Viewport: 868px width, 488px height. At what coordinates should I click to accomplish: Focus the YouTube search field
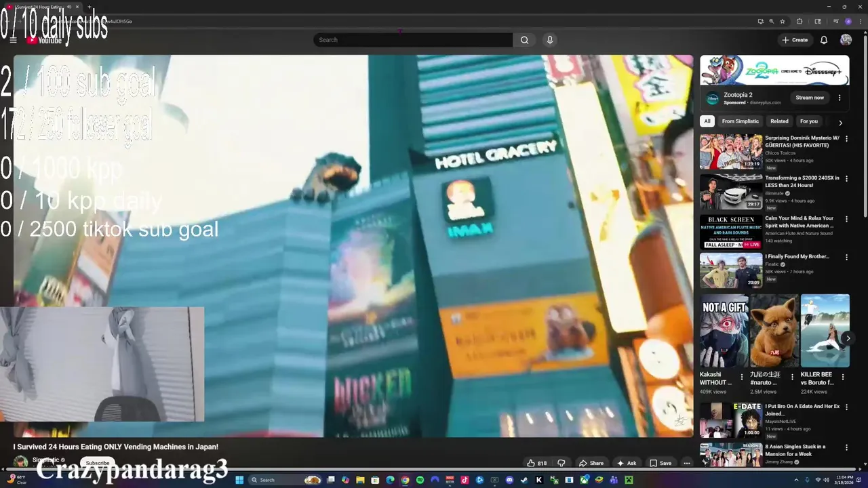(x=413, y=40)
